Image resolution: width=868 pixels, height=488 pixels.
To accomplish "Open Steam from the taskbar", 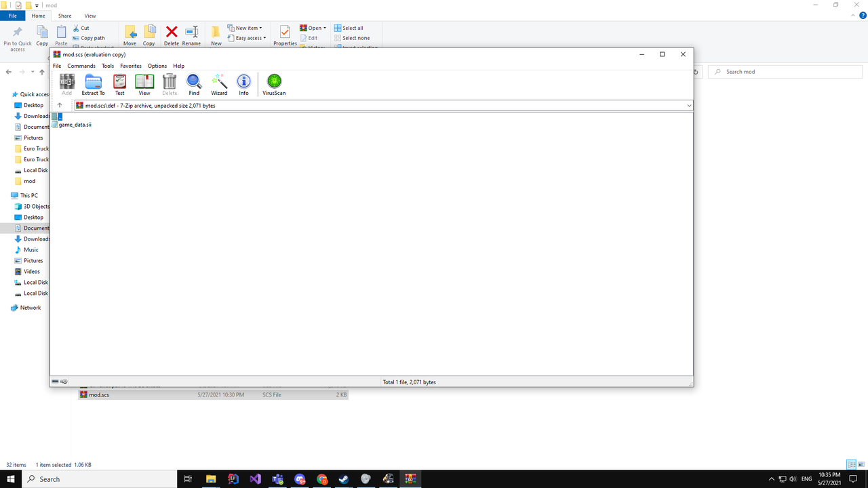I will click(344, 479).
